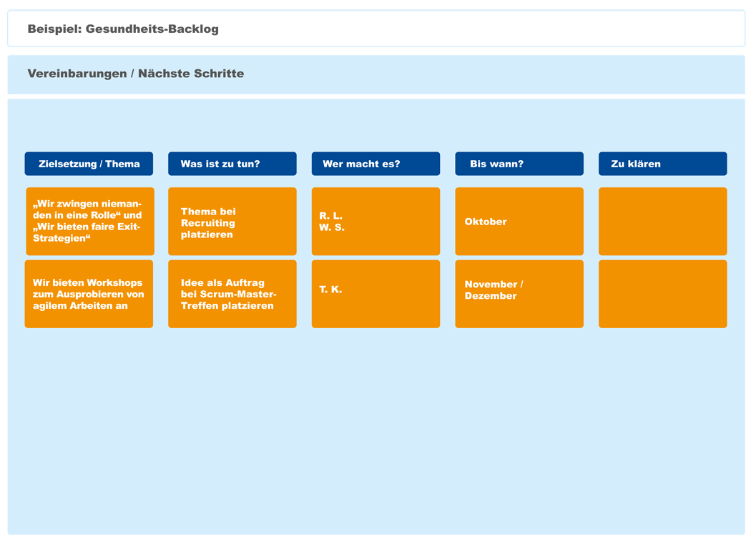Select the 'Wer macht es?' column header
This screenshot has height=544, width=756.
pyautogui.click(x=375, y=164)
